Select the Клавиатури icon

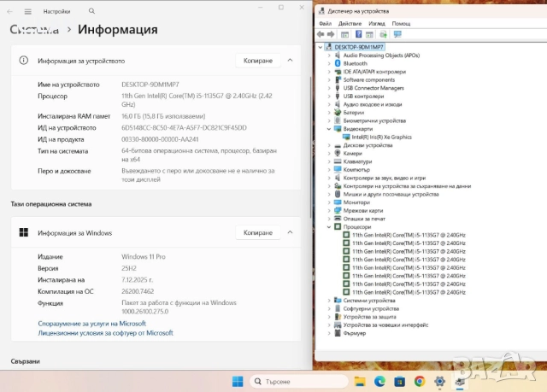point(338,161)
